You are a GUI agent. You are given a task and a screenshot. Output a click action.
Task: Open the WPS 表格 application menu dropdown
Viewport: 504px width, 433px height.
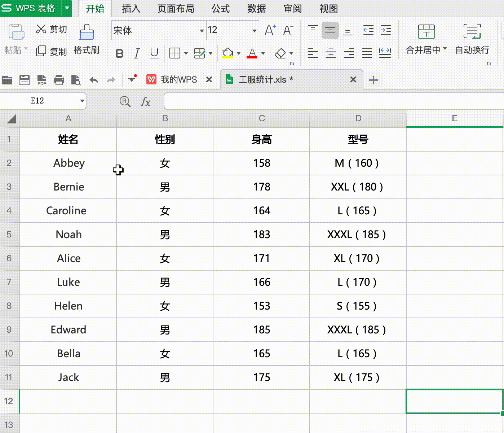[67, 8]
